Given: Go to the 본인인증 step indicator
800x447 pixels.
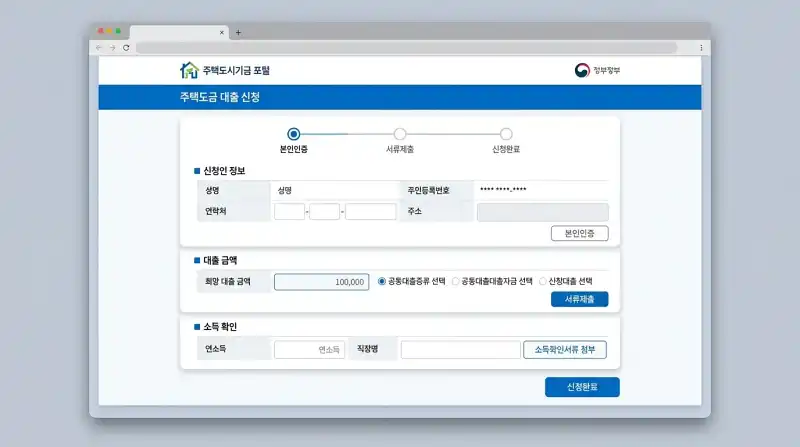Looking at the screenshot, I should pos(293,134).
